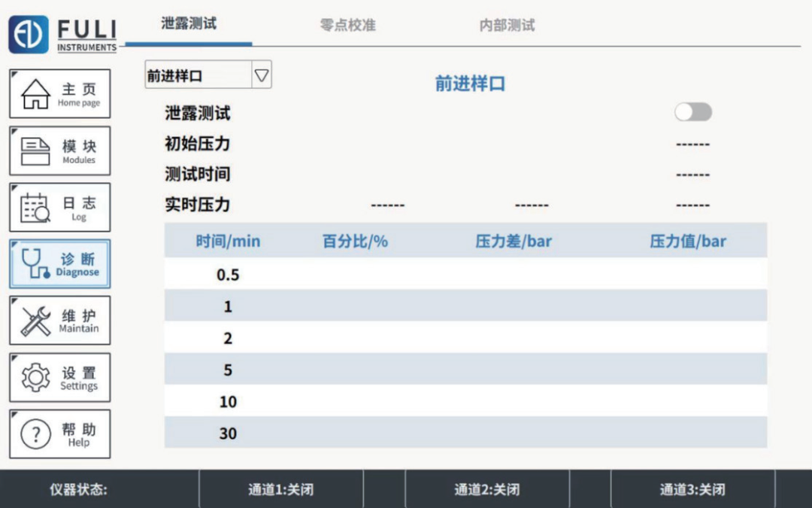Expand the 前进样口 dropdown arrow

click(262, 76)
